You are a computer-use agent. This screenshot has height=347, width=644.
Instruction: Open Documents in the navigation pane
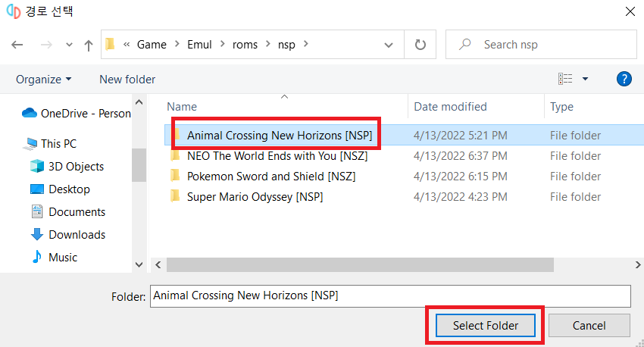point(67,212)
